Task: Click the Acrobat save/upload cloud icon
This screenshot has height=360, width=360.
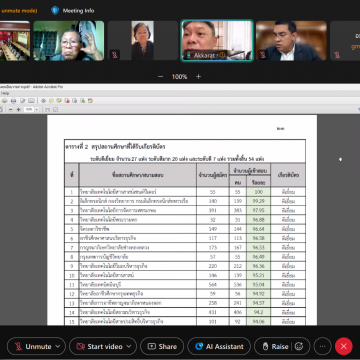Action: [x=4, y=101]
